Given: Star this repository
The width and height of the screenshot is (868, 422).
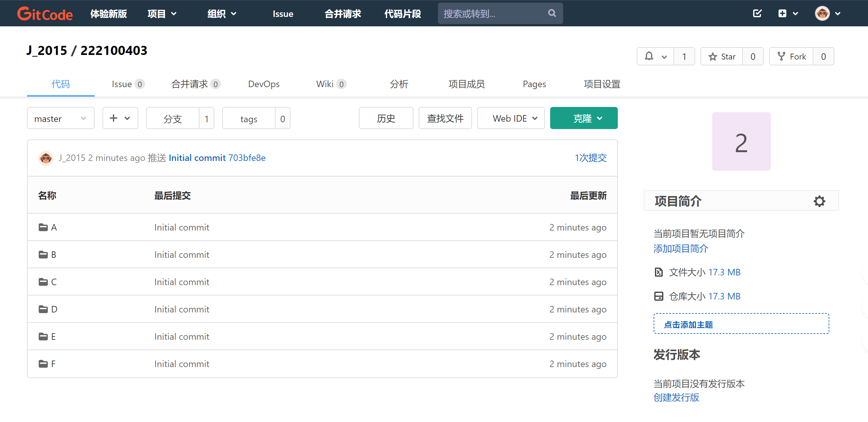Looking at the screenshot, I should pos(722,57).
